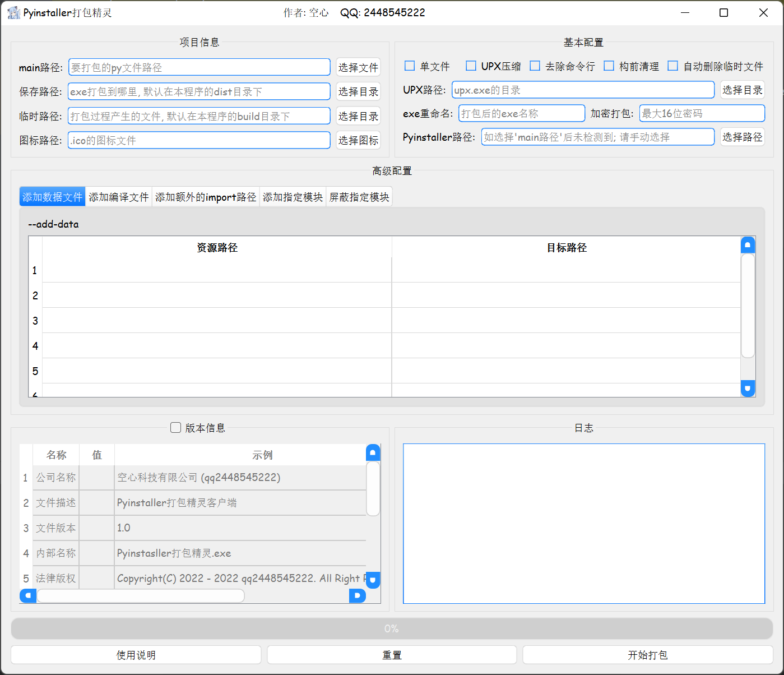Screen dimensions: 784x675
Task: Click 选择目录 button for 保存路径
Action: coord(358,91)
